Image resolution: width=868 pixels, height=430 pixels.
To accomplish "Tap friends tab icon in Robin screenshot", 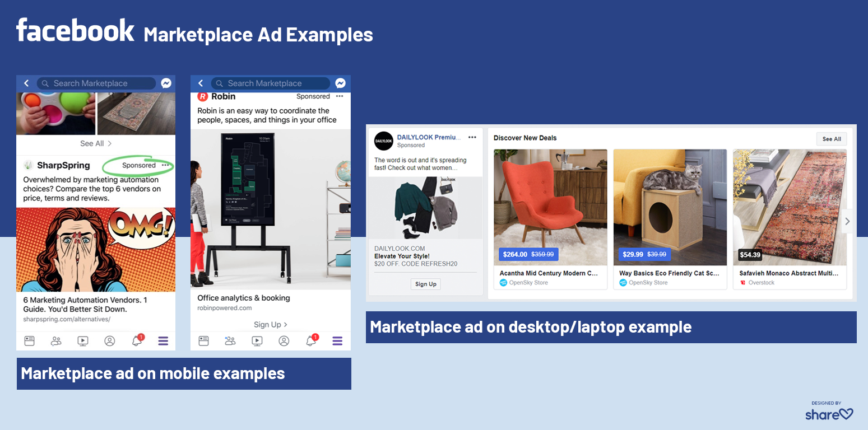I will pyautogui.click(x=230, y=340).
